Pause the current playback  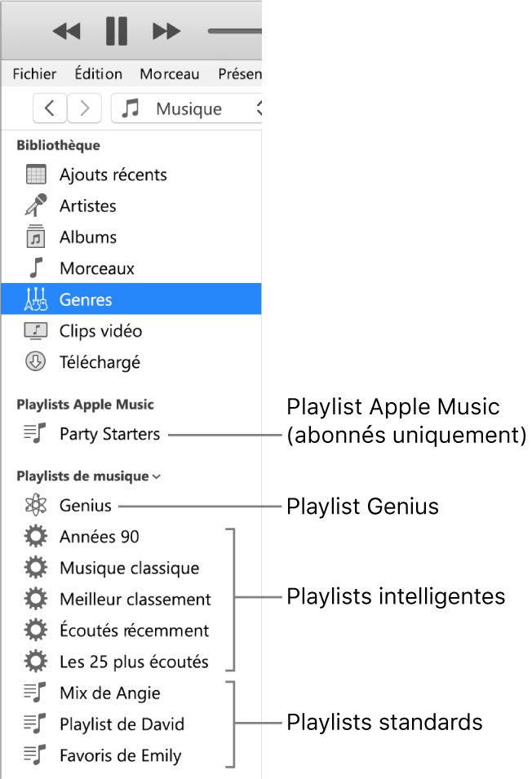116,31
